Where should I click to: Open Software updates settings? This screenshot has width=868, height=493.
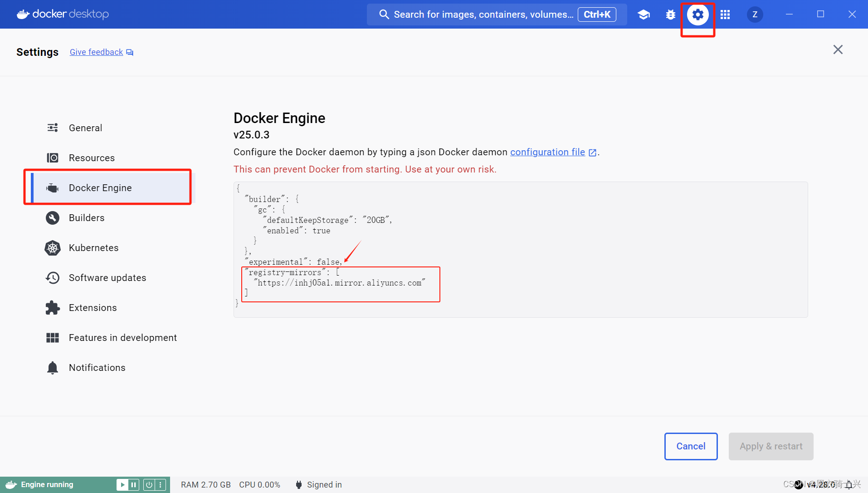(107, 278)
